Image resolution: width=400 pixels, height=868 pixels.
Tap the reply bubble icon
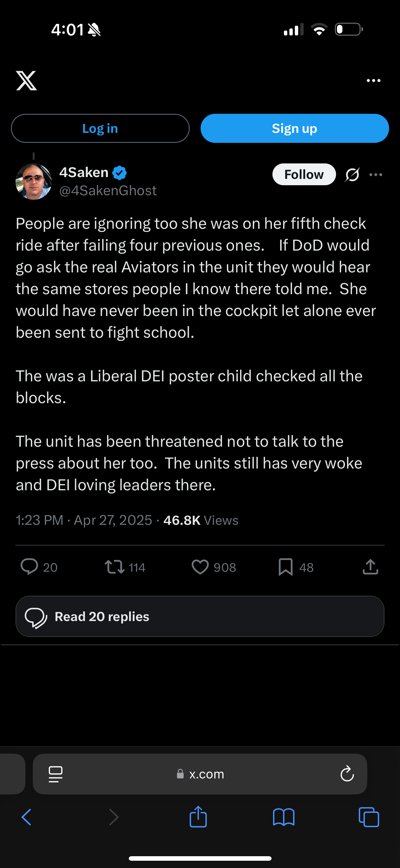coord(29,567)
